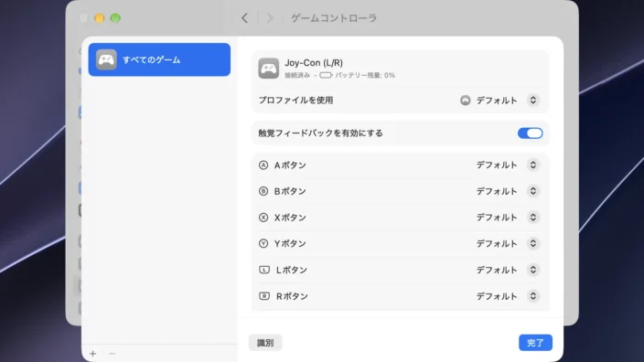Click the circled B button icon
Screen dimensions: 644x362
(263, 191)
